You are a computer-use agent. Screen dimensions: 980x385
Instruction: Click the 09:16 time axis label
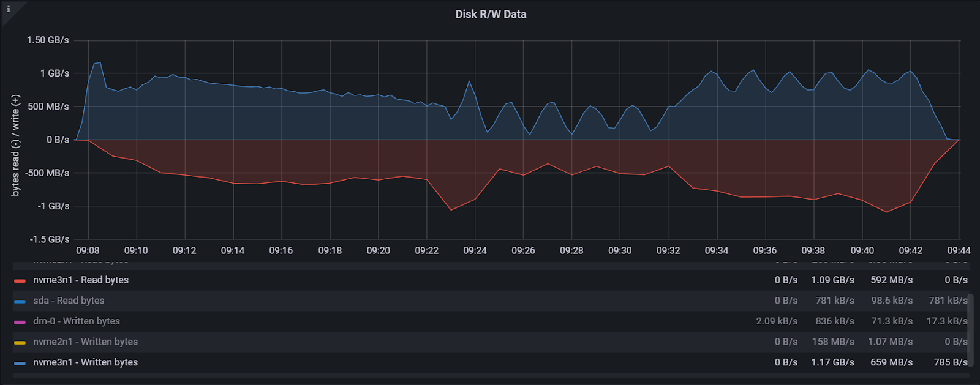(281, 250)
